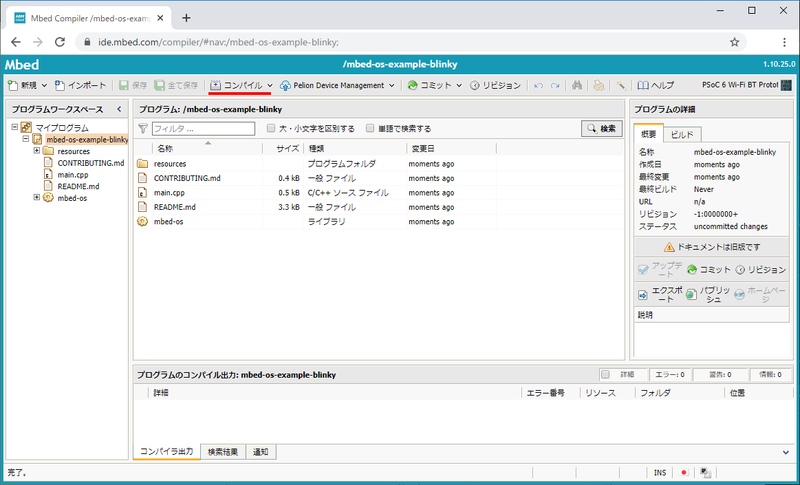Switch to 概要 tab
Image resolution: width=800 pixels, height=485 pixels.
pyautogui.click(x=648, y=134)
